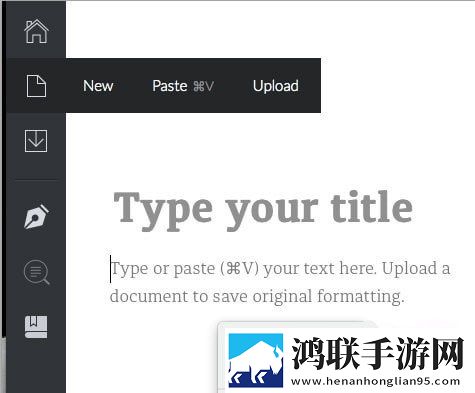Choose Upload from the document menu

click(x=276, y=86)
